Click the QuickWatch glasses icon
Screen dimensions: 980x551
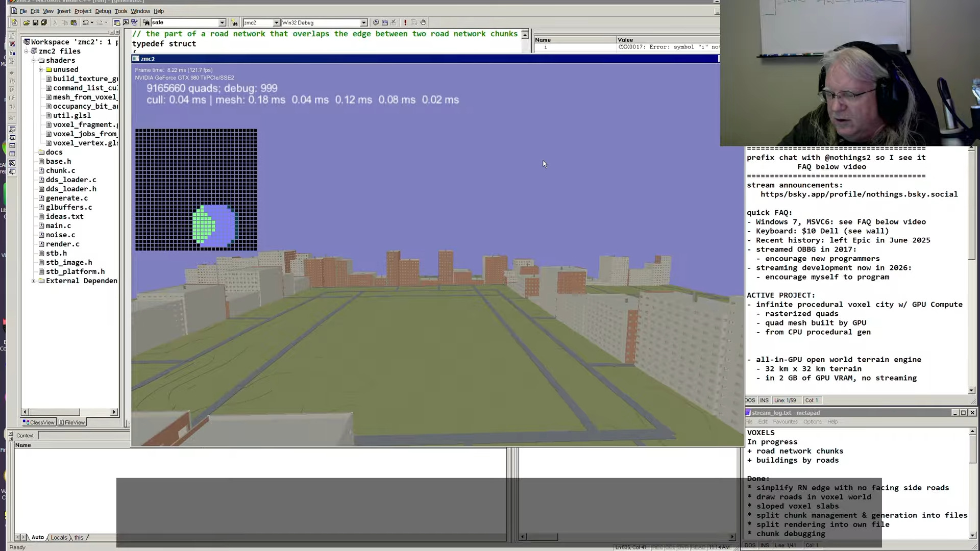(x=12, y=117)
